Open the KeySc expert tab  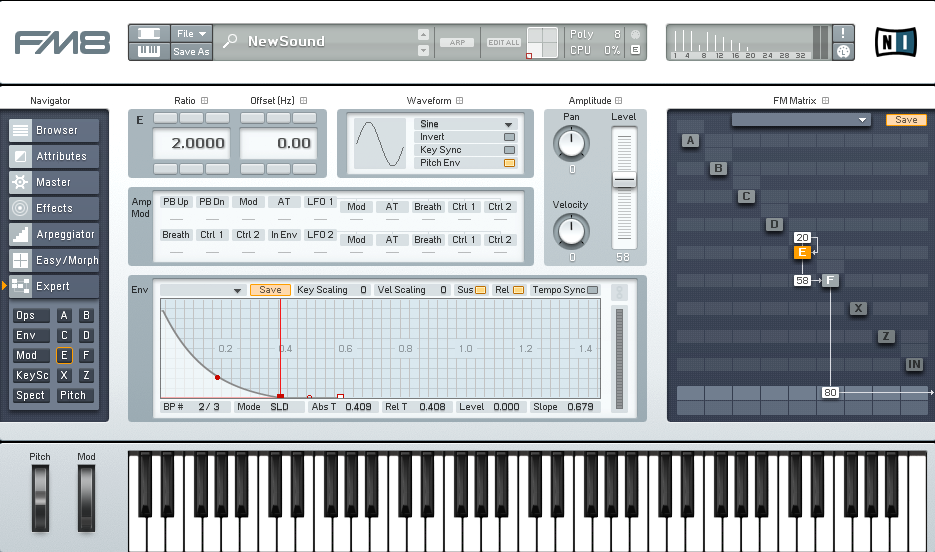(31, 376)
